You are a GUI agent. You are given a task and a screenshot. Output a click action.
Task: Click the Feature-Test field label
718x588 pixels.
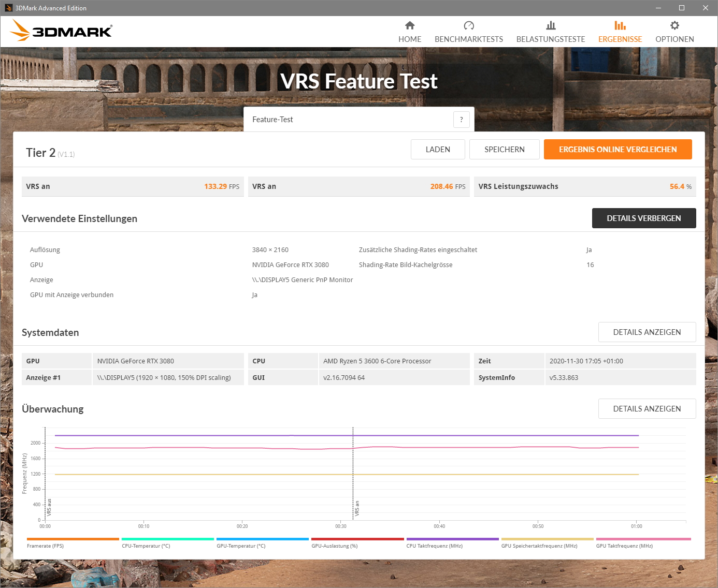(x=272, y=120)
